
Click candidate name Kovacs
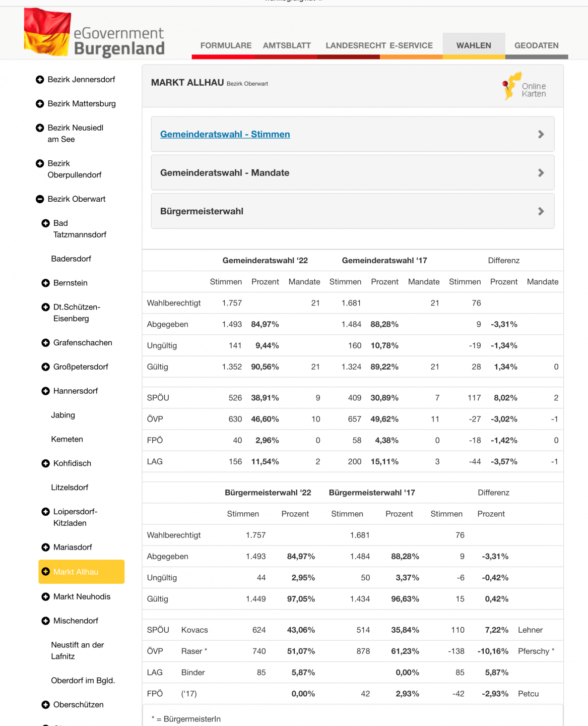[194, 630]
